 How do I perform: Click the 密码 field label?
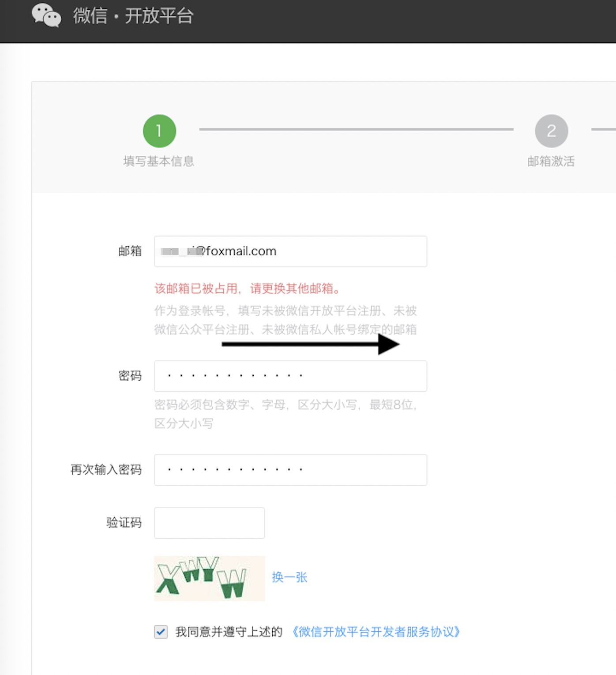click(130, 376)
